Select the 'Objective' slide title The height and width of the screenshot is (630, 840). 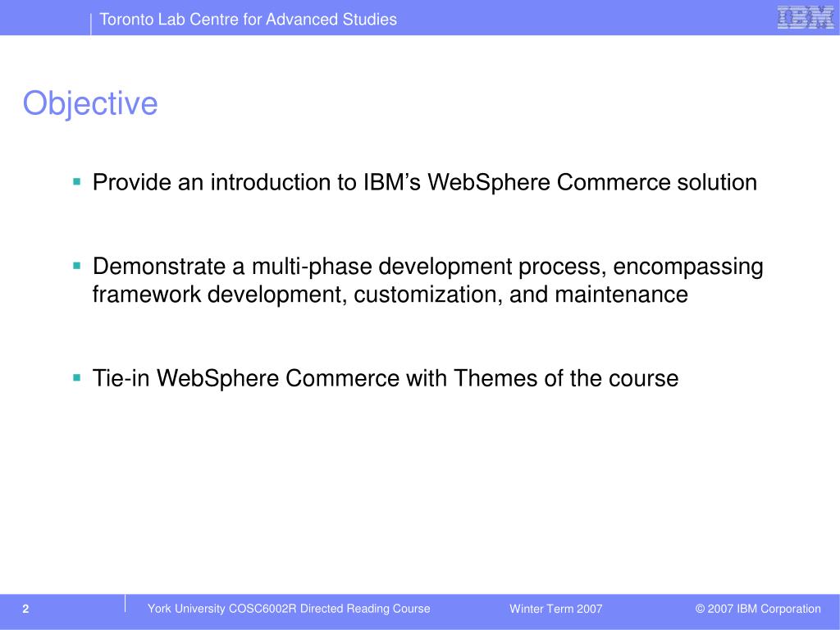90,104
